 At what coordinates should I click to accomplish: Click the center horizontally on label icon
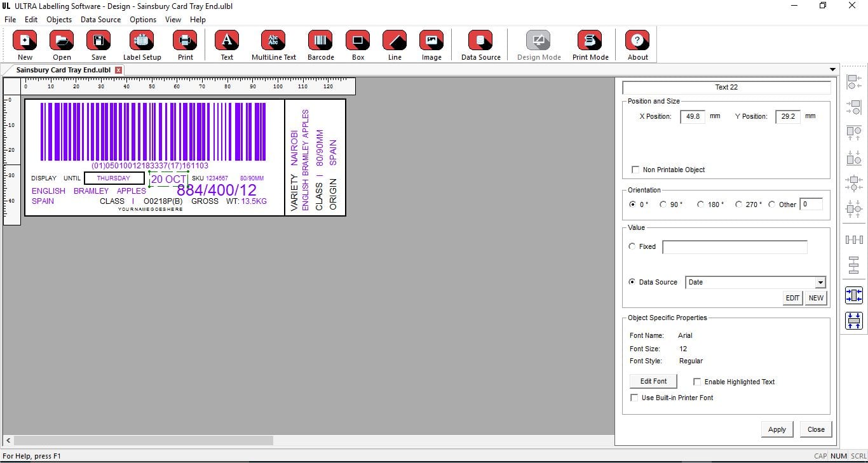coord(854,295)
